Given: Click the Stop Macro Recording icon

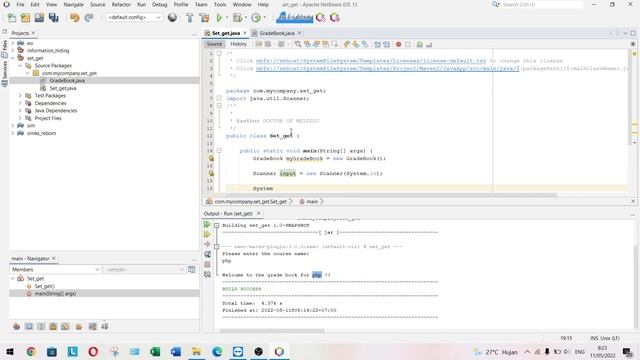Looking at the screenshot, I should click(407, 44).
